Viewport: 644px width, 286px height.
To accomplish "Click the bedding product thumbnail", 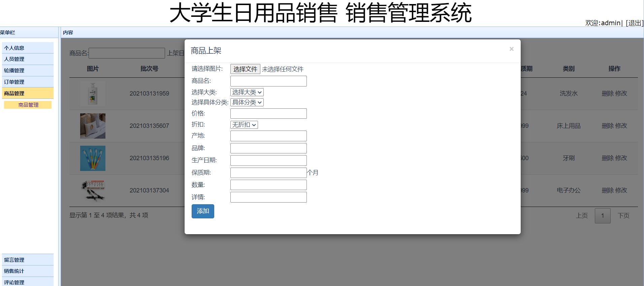I will click(x=93, y=126).
